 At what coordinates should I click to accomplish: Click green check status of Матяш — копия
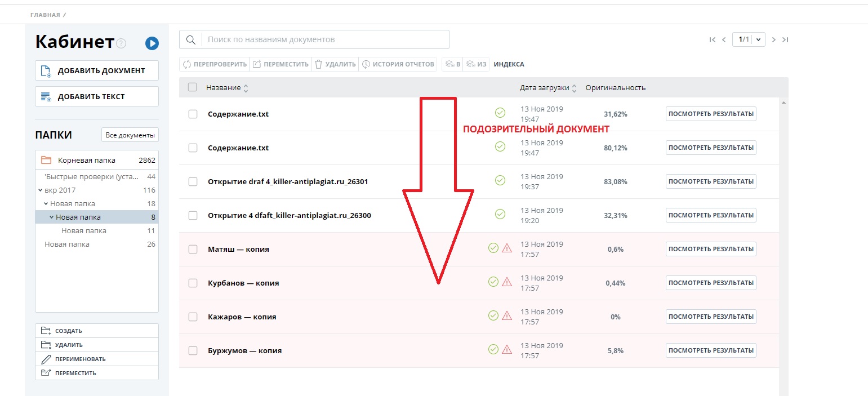click(493, 248)
